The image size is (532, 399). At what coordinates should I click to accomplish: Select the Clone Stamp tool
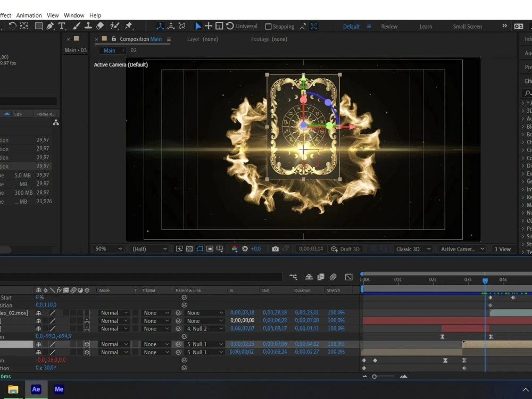click(88, 26)
